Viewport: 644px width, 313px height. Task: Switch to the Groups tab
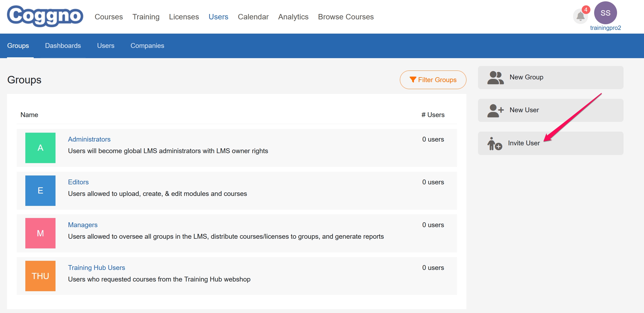(x=18, y=46)
